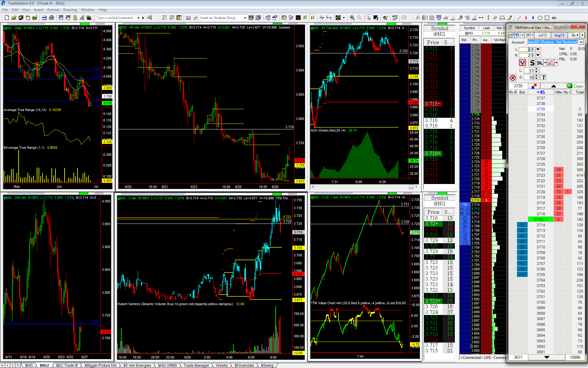Open the dropdown arrow beside SL button
588x368 pixels.
click(x=545, y=63)
